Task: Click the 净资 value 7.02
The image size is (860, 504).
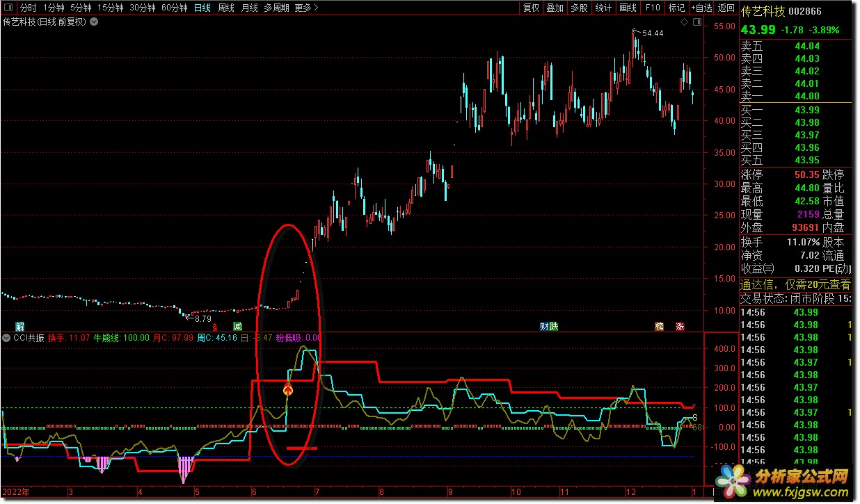Action: (x=809, y=255)
